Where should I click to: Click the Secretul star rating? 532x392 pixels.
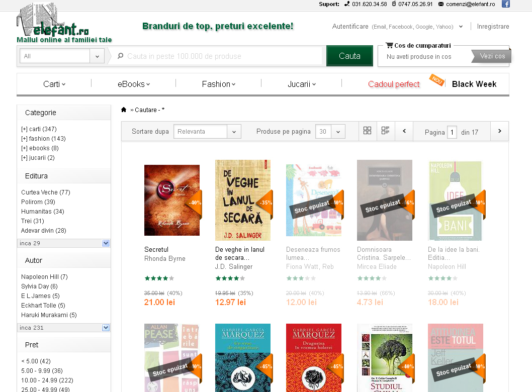(x=159, y=278)
